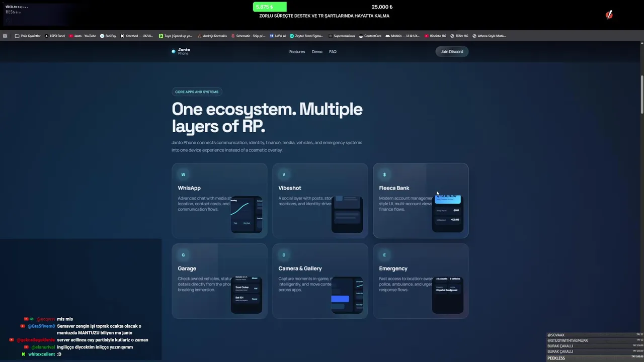Image resolution: width=644 pixels, height=362 pixels.
Task: Click the page vertical scrollbar thumb
Action: point(642,95)
